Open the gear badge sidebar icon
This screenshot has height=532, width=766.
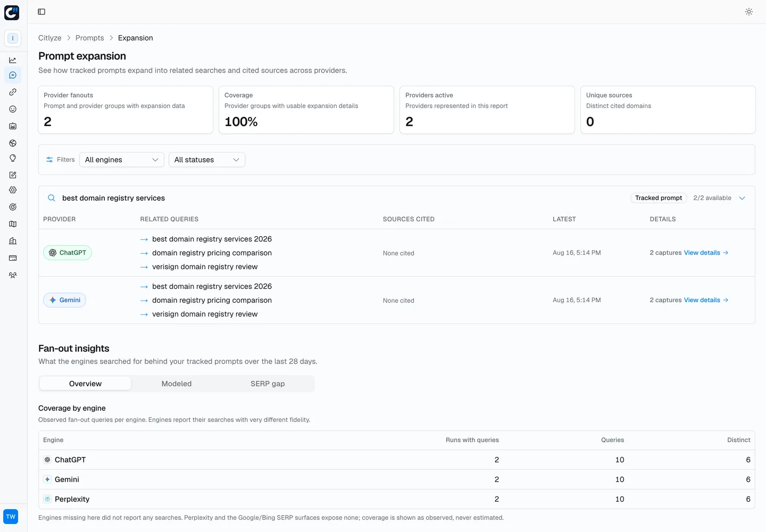(x=13, y=190)
